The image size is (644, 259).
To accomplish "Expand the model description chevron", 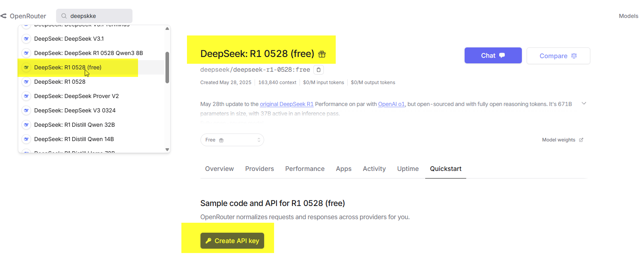I will [x=584, y=104].
